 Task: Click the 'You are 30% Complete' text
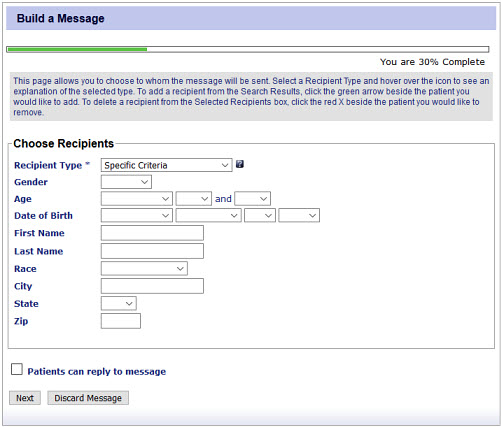(432, 62)
